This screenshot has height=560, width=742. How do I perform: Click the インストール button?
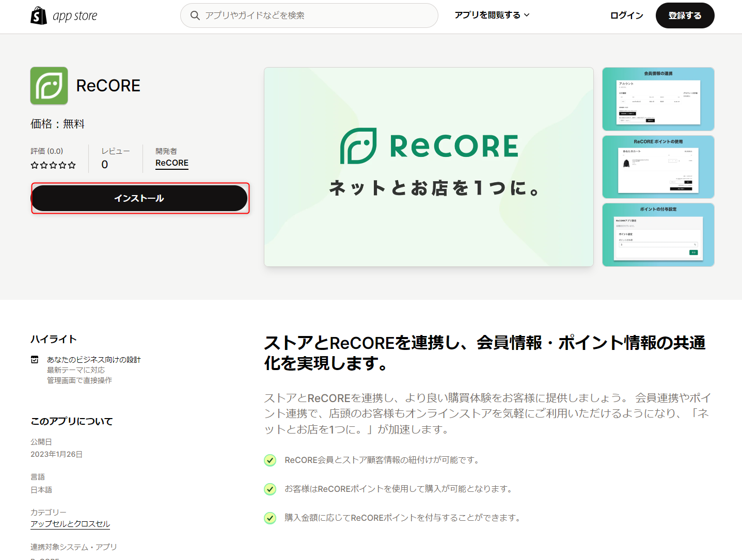pos(139,198)
